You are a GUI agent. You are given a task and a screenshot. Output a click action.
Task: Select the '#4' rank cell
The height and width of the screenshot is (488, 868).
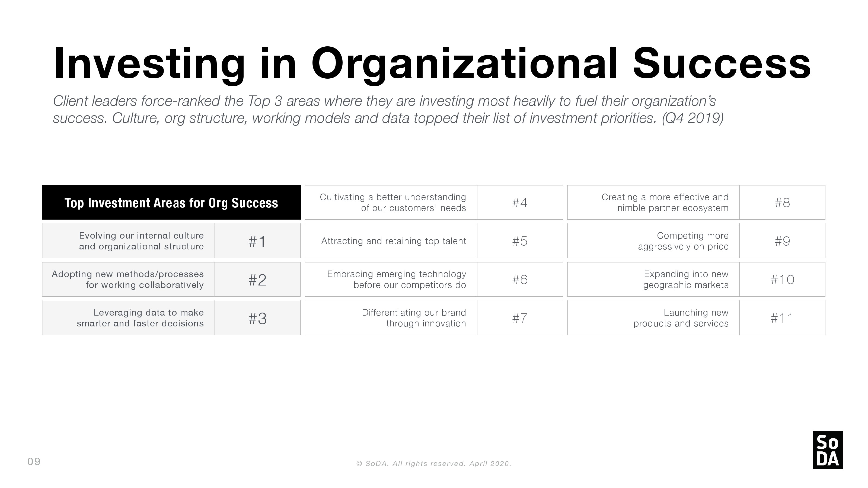[520, 203]
